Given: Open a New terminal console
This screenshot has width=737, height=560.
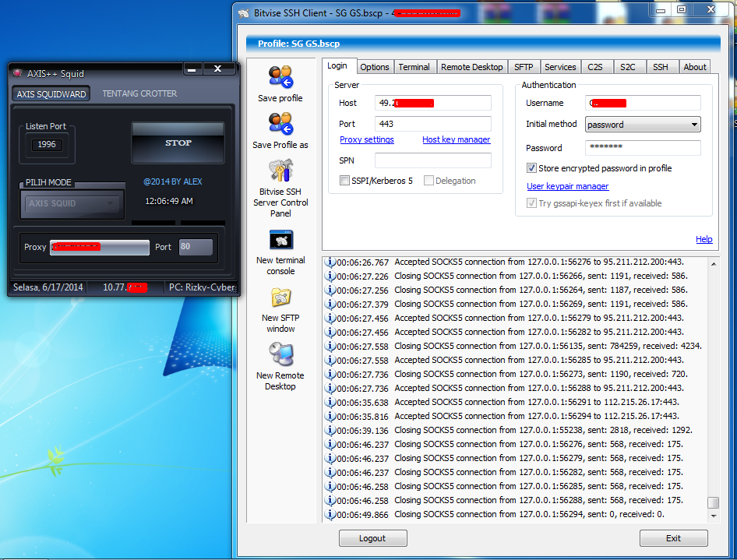Looking at the screenshot, I should point(280,240).
